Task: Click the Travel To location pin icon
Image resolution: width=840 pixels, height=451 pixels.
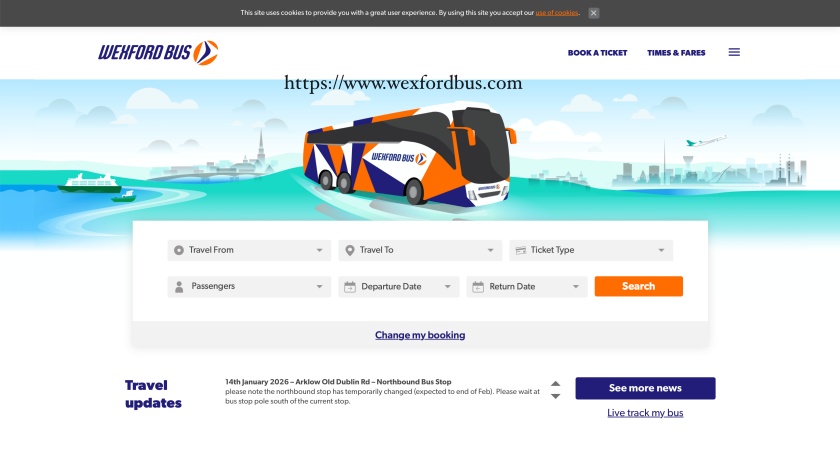Action: [350, 250]
